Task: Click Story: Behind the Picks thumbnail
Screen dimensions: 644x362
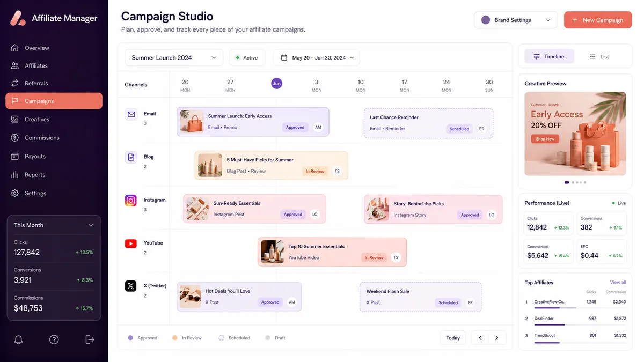Action: [377, 209]
